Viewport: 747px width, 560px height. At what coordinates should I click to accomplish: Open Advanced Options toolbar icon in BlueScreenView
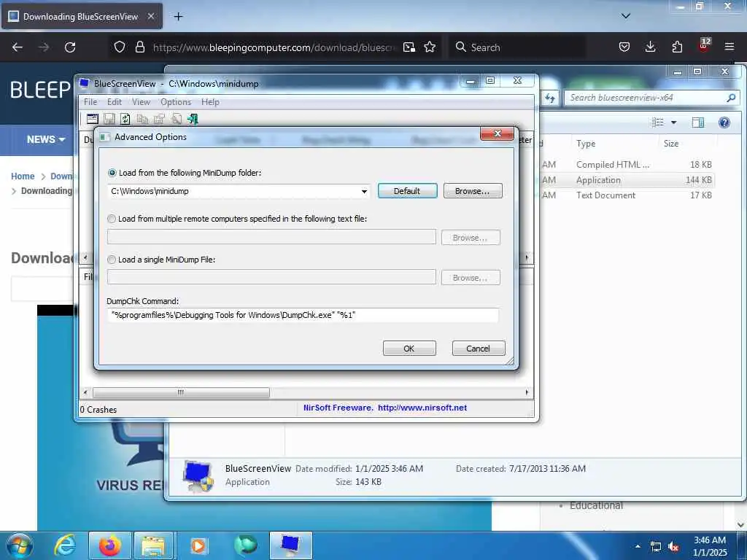[x=93, y=119]
